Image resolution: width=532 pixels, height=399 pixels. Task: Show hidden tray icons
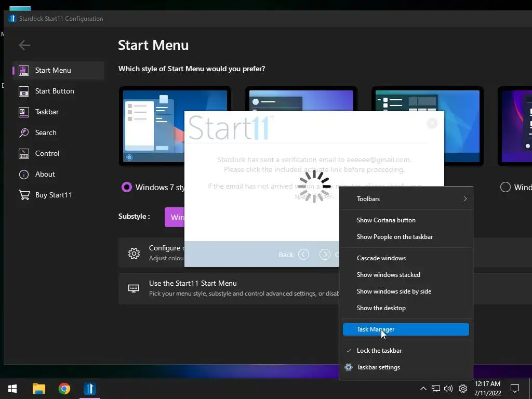pos(423,389)
